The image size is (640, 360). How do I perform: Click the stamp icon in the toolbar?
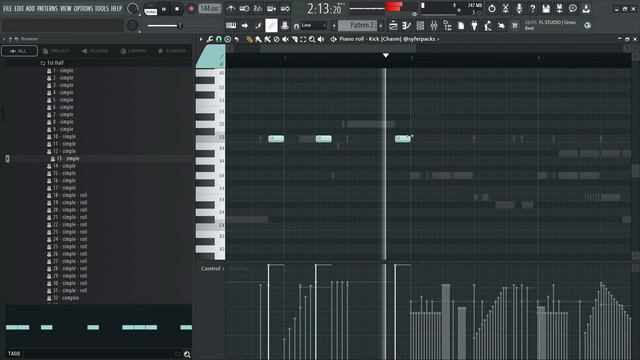(x=285, y=25)
